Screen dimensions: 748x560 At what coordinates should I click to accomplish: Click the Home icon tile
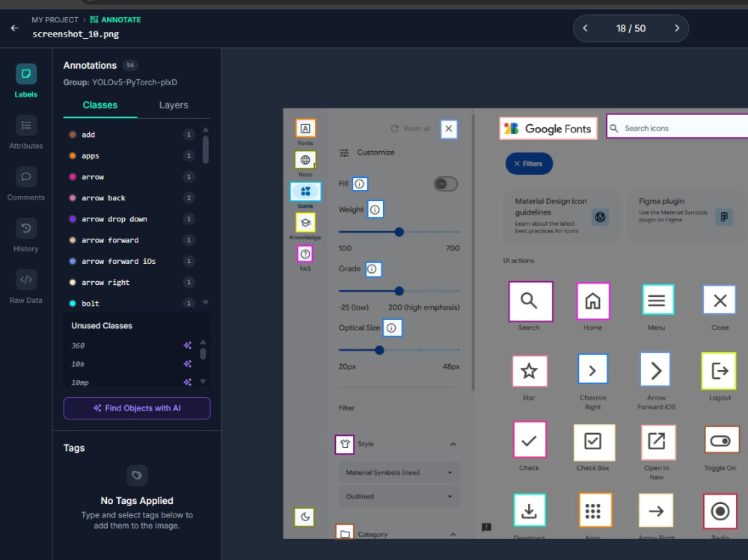[x=593, y=301]
